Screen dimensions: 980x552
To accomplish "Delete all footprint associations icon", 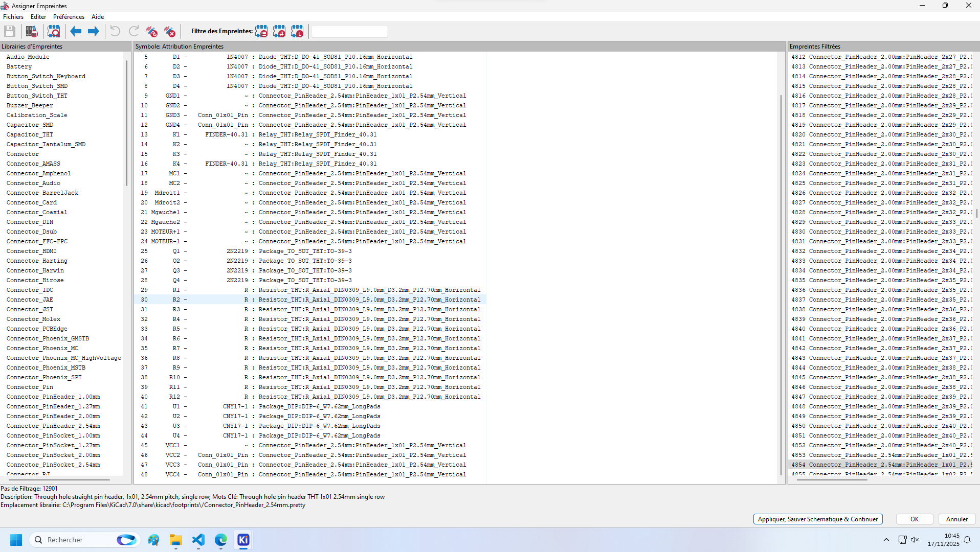I will [x=170, y=32].
